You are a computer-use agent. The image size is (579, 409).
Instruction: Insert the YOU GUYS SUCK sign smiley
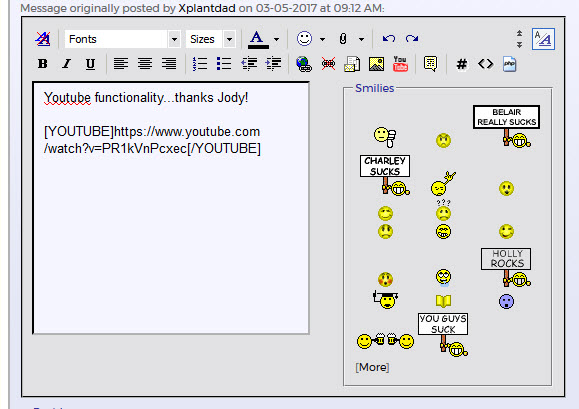tap(443, 334)
